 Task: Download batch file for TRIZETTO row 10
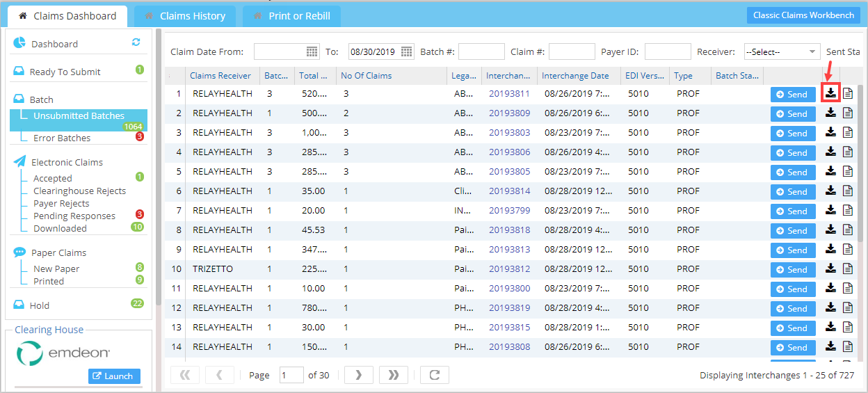coord(831,268)
